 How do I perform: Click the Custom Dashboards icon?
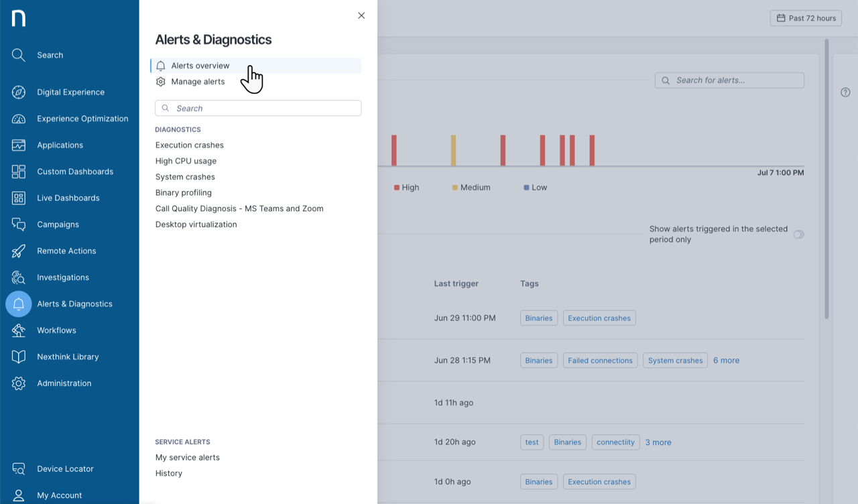pyautogui.click(x=19, y=172)
